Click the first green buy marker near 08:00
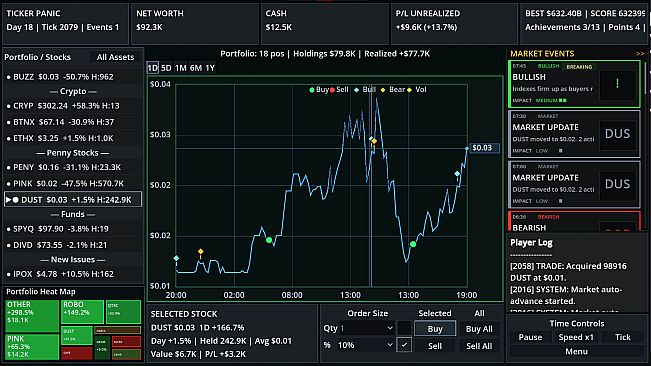Image resolution: width=651 pixels, height=366 pixels. [x=269, y=240]
